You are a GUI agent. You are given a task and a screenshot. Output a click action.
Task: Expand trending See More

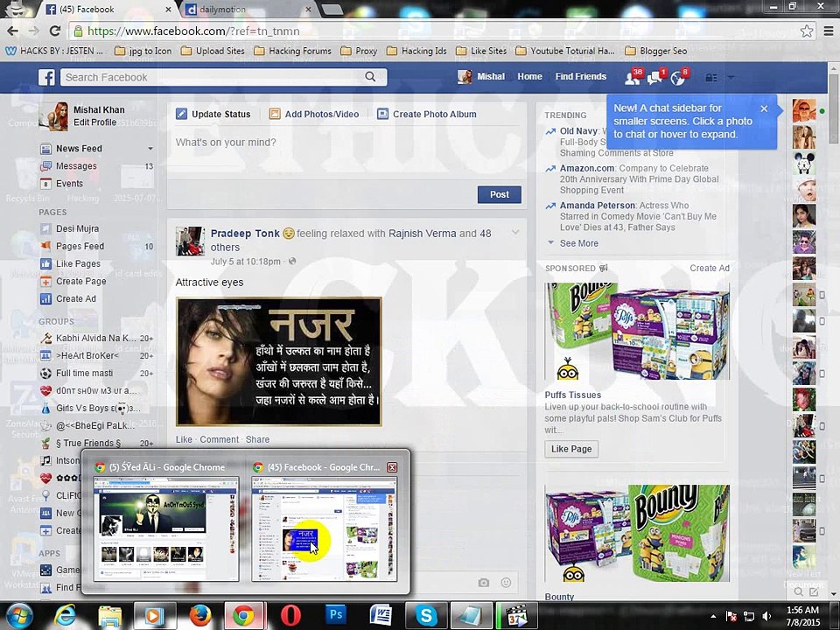click(579, 243)
